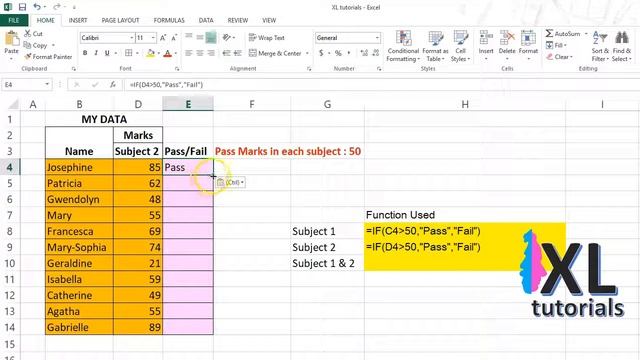Apply the yellow Fill Color
This screenshot has height=360, width=640.
151,53
